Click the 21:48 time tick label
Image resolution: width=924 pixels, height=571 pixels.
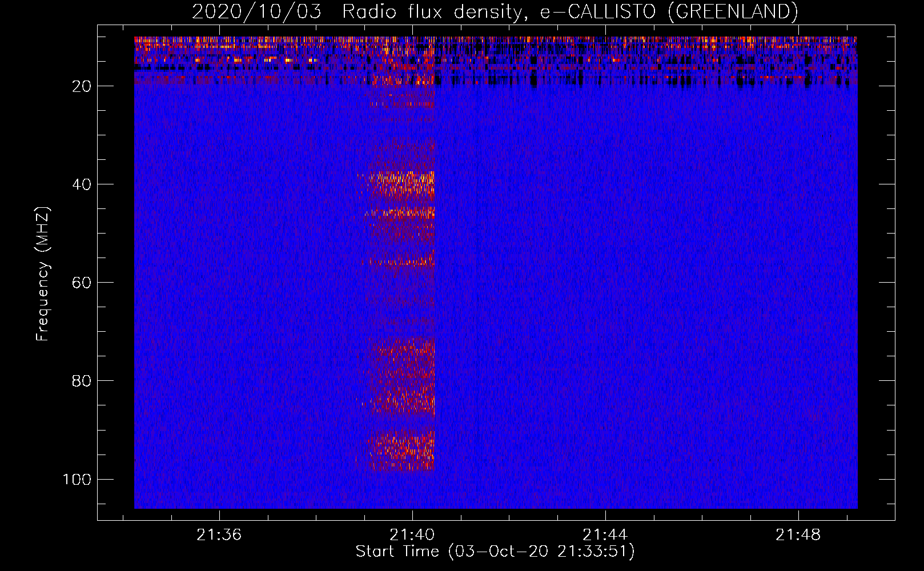[798, 535]
